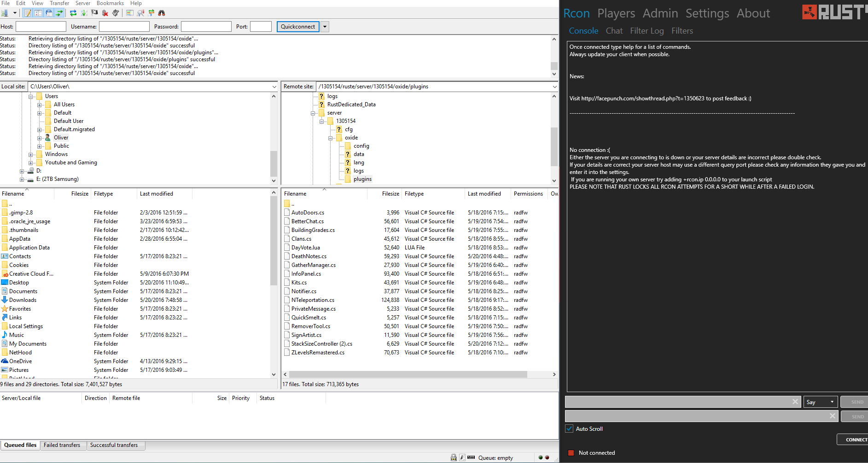Collapse the oxide folder in remote tree
Screen dimensions: 868x463
331,138
